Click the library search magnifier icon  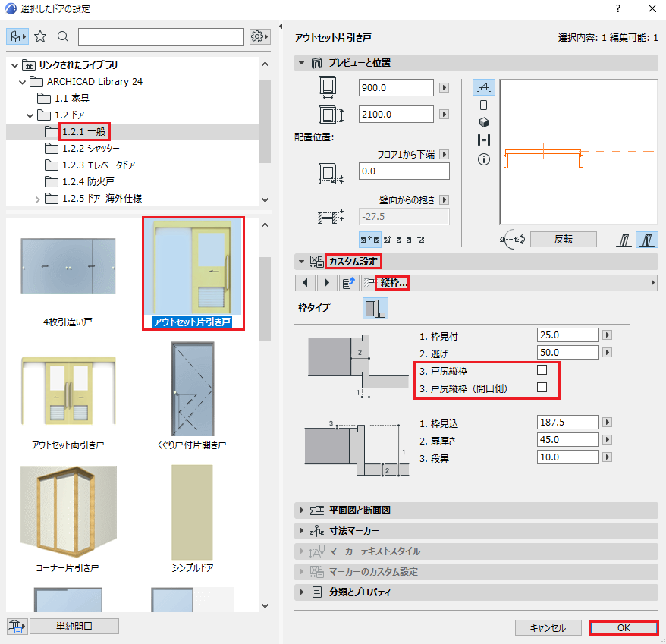63,37
